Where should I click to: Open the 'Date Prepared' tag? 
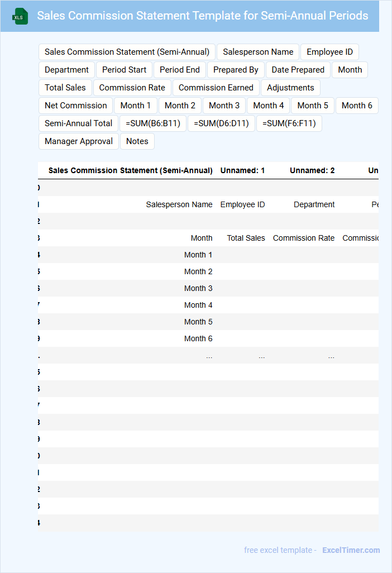click(298, 70)
